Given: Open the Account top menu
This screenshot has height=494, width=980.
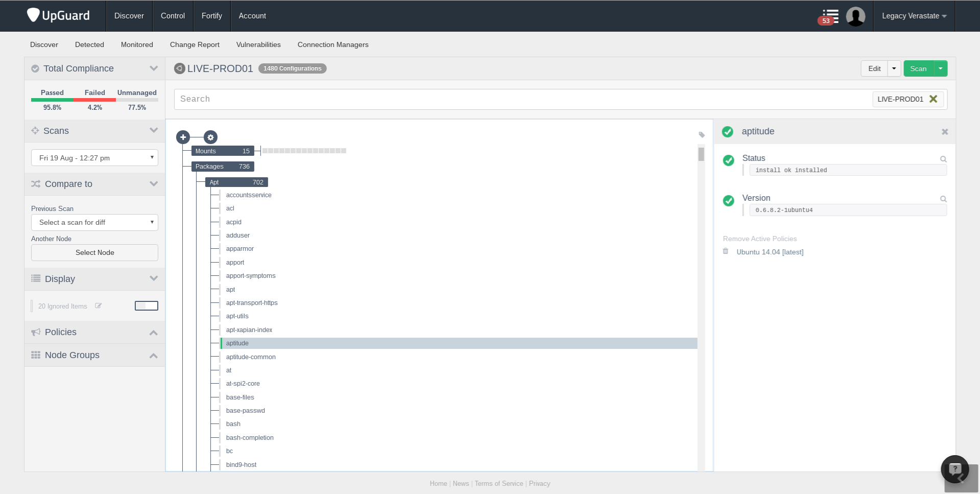Looking at the screenshot, I should click(252, 16).
